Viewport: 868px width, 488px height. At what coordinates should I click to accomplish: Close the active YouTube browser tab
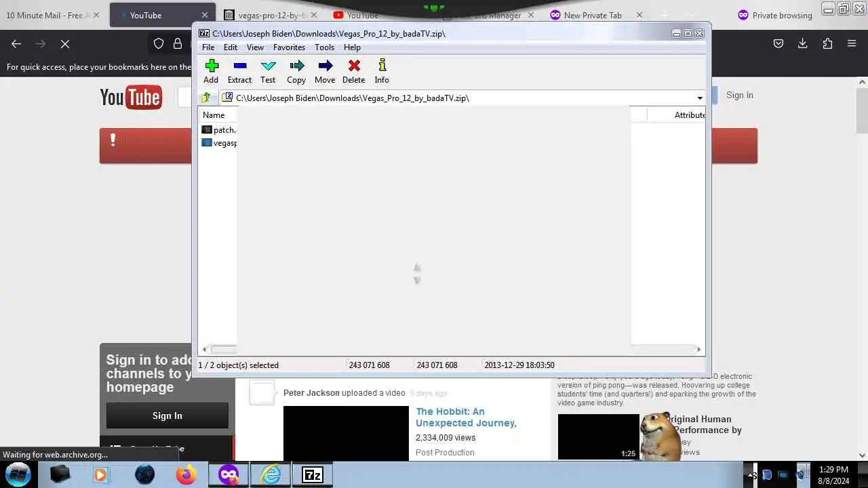(x=205, y=15)
